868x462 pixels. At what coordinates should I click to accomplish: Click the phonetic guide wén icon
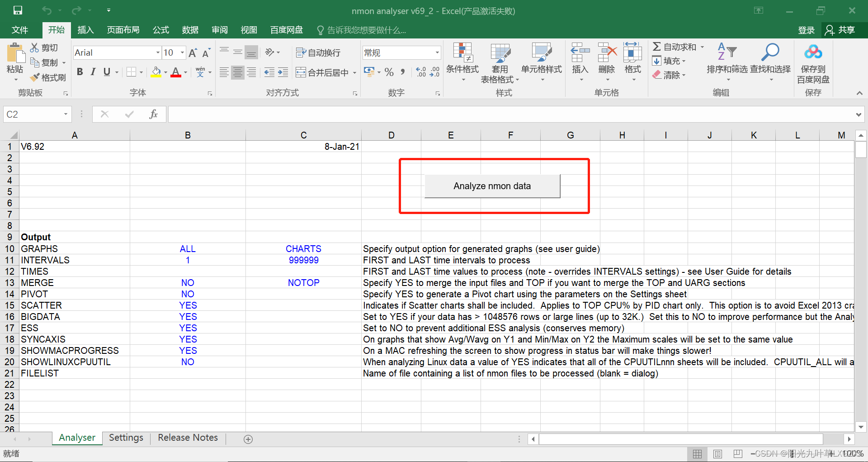coord(200,72)
